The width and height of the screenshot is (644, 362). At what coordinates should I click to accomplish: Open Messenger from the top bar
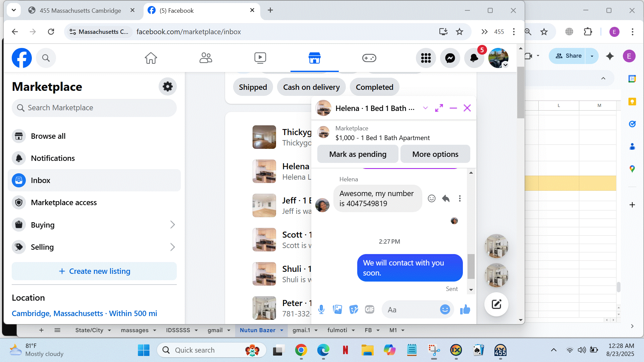coord(450,58)
